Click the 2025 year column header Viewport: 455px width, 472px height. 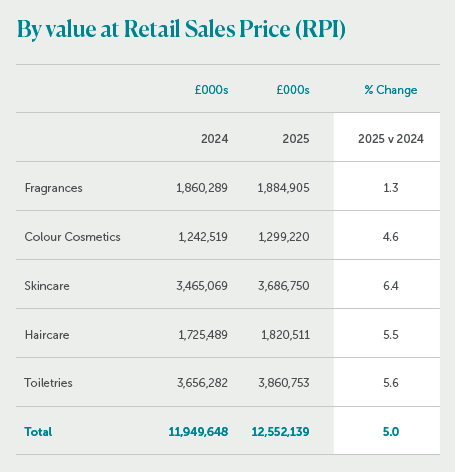296,139
